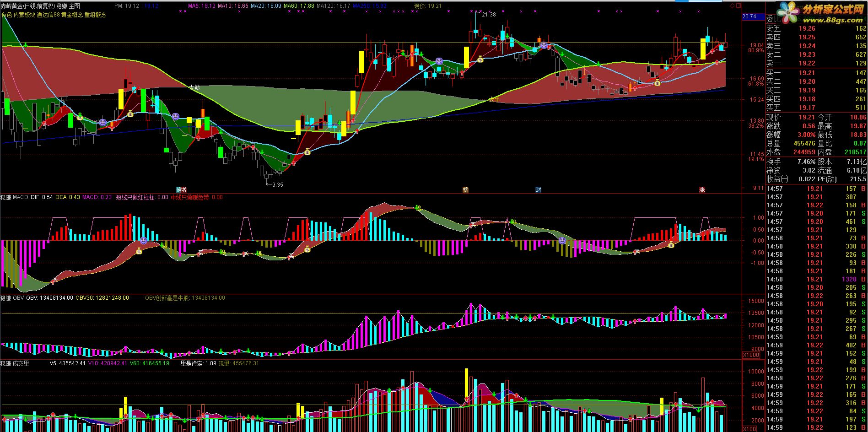The height and width of the screenshot is (432, 868).
Task: Click the 涨幅 3.00% change value
Action: (x=806, y=135)
